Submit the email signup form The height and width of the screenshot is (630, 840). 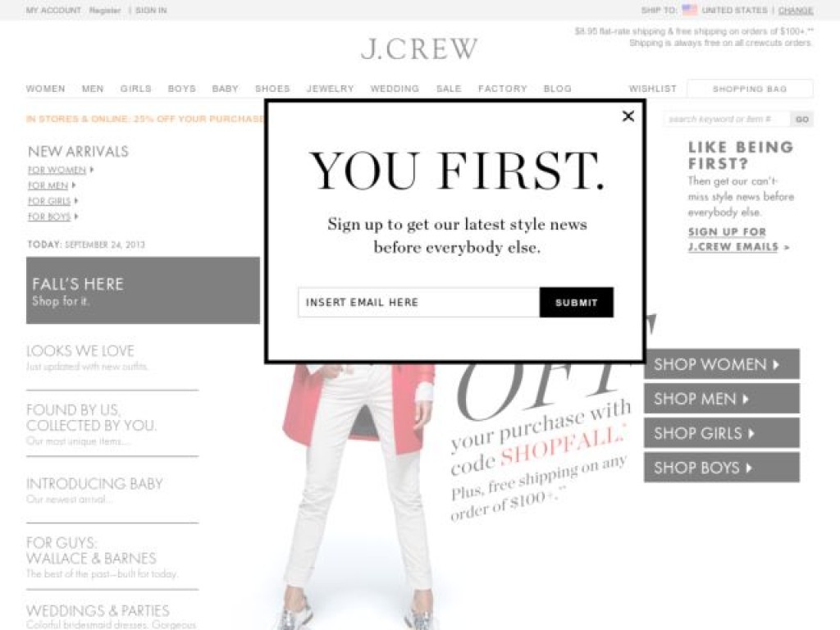[577, 302]
